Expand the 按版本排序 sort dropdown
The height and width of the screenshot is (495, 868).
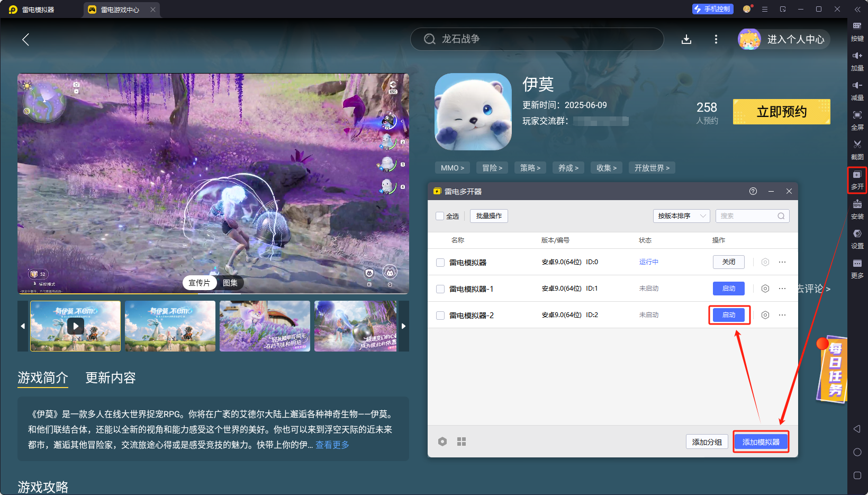click(x=682, y=216)
